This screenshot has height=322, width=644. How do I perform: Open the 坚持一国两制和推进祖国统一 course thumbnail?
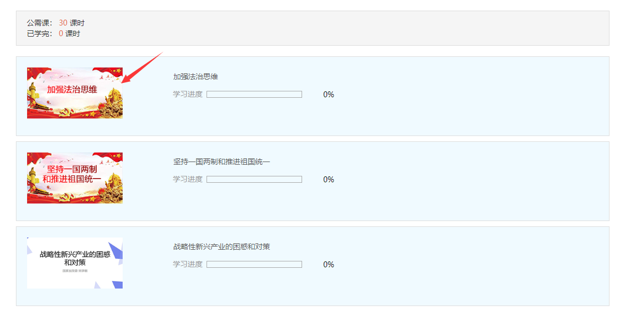pyautogui.click(x=75, y=178)
